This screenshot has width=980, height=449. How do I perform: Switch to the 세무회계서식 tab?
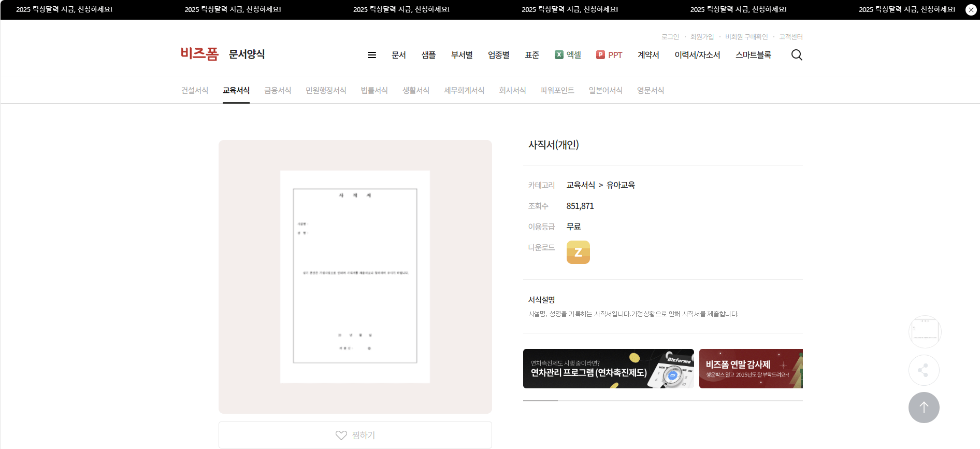pos(464,90)
